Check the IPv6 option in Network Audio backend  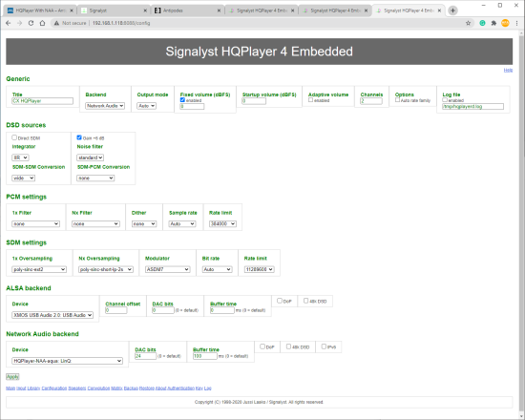coord(324,346)
